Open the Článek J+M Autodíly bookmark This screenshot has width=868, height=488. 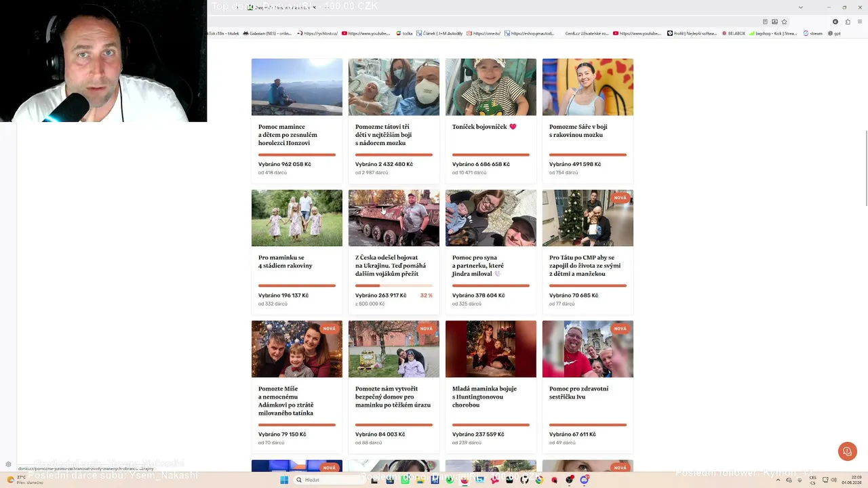[x=439, y=33]
